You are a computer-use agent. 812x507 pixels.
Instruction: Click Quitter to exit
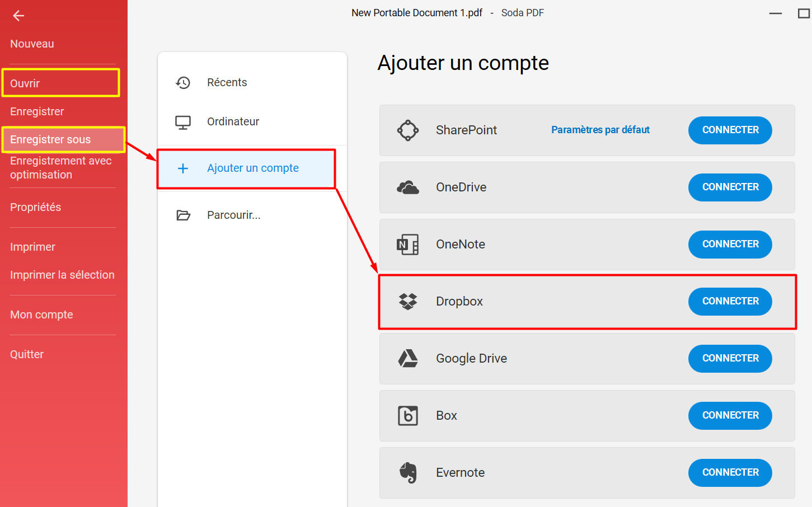tap(27, 354)
